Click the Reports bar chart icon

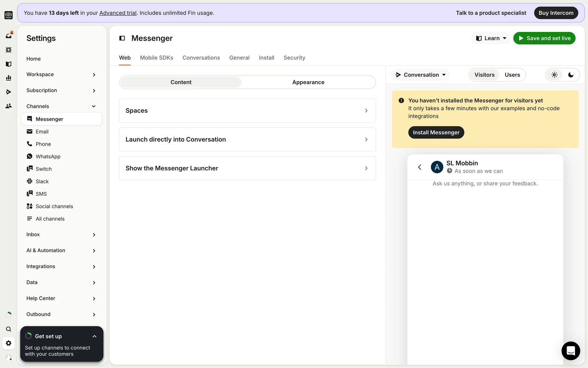pyautogui.click(x=9, y=78)
